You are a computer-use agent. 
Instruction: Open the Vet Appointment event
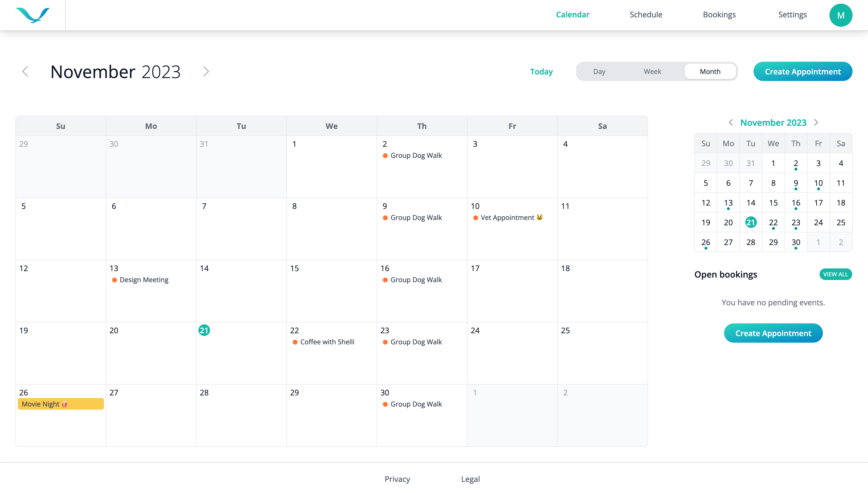click(507, 218)
